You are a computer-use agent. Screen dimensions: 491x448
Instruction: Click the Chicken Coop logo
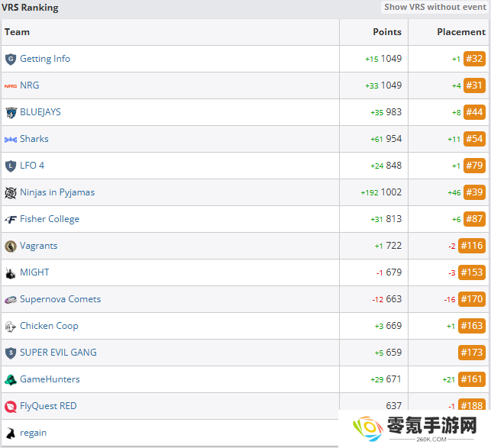(x=11, y=327)
